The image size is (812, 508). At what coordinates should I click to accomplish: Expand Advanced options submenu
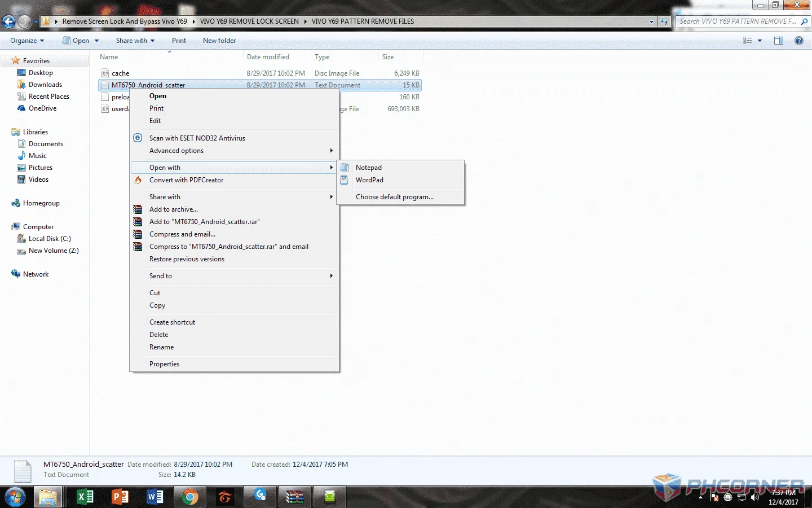tap(234, 151)
